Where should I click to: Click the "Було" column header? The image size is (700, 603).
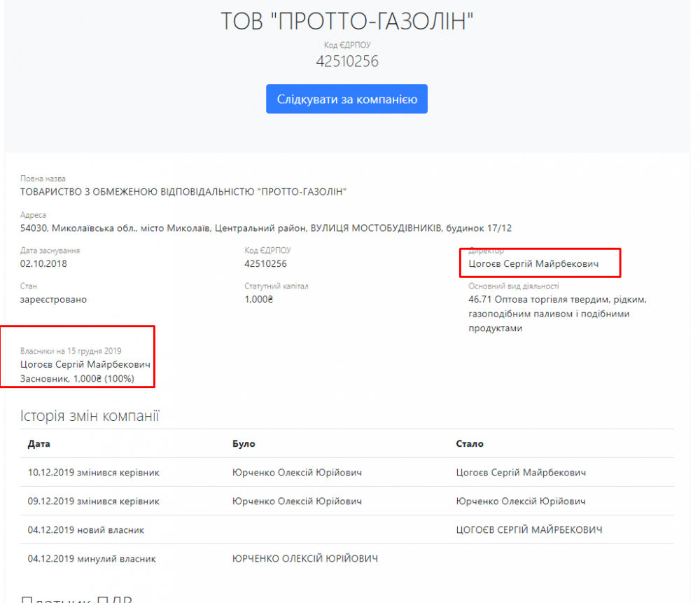pyautogui.click(x=244, y=443)
